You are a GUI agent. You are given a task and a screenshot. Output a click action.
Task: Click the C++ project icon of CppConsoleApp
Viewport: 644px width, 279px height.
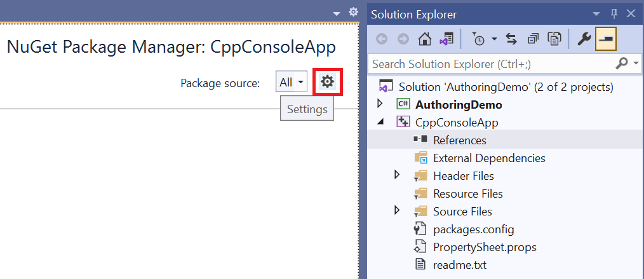(403, 122)
